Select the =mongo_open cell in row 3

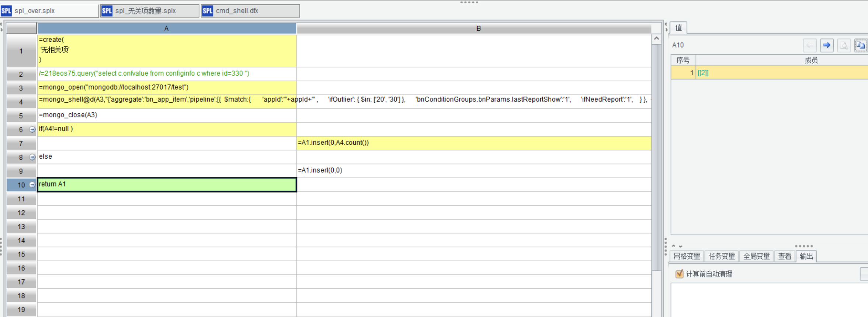[167, 88]
